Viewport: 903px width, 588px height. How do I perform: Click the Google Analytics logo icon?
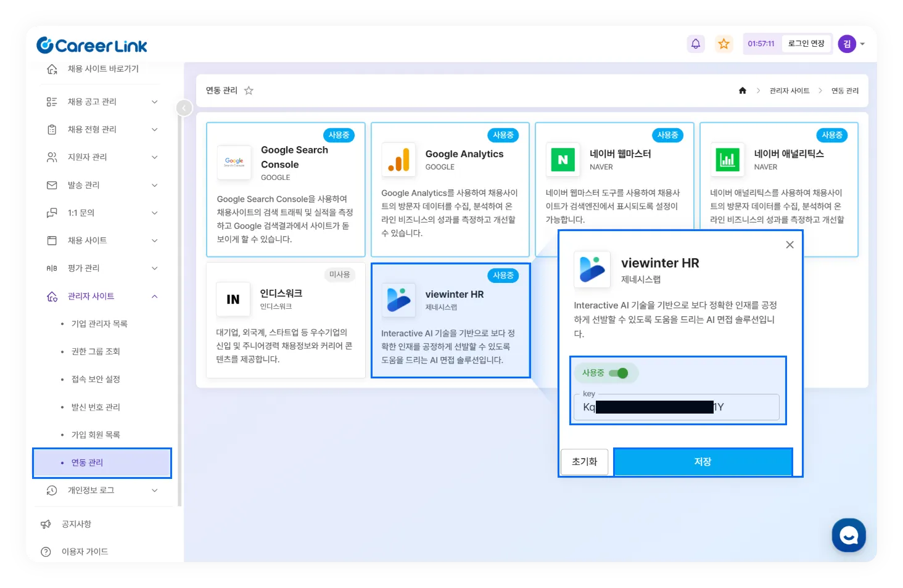pyautogui.click(x=398, y=160)
